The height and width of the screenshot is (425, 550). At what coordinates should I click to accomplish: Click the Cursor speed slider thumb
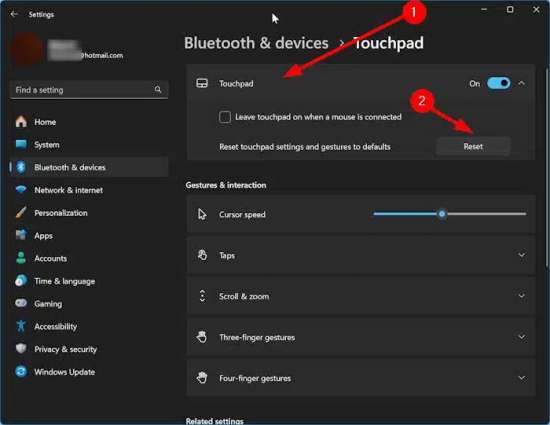click(x=442, y=214)
